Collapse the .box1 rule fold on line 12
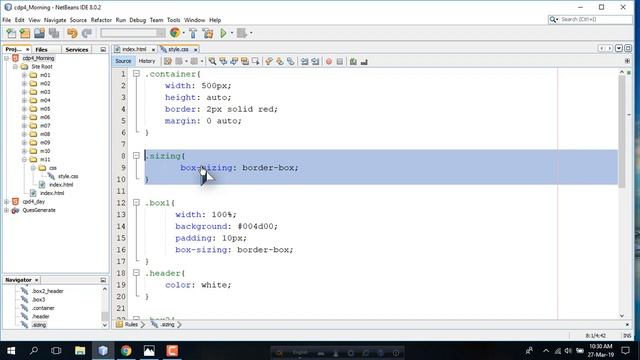This screenshot has width=640, height=360. click(136, 202)
